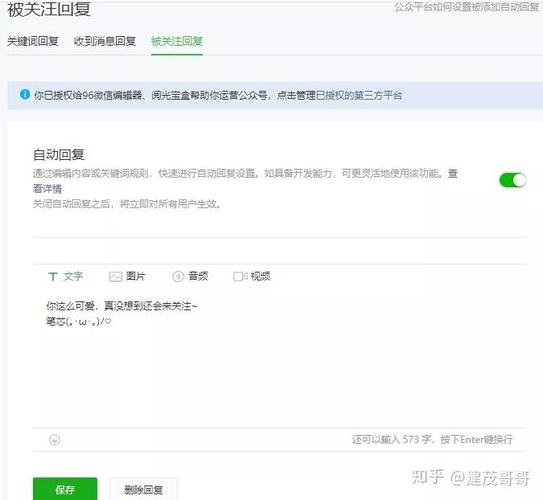Choose the 视频 video reply type
The image size is (543, 500).
click(252, 276)
